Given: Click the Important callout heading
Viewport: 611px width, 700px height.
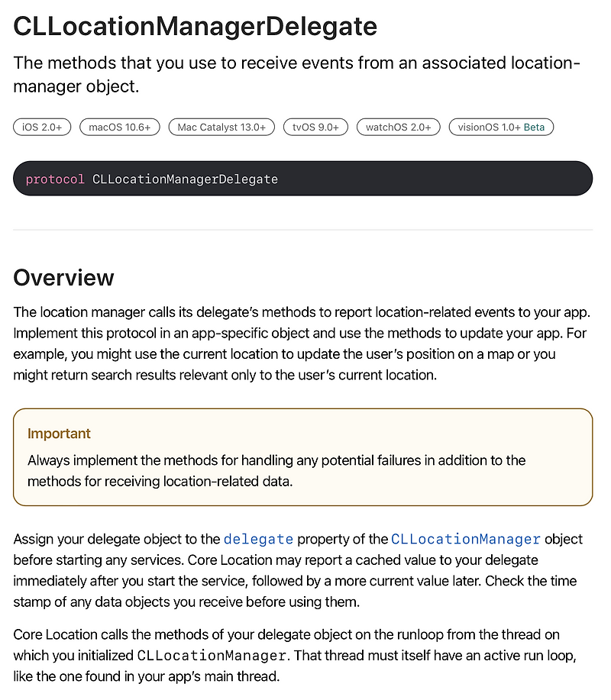Looking at the screenshot, I should 59,434.
